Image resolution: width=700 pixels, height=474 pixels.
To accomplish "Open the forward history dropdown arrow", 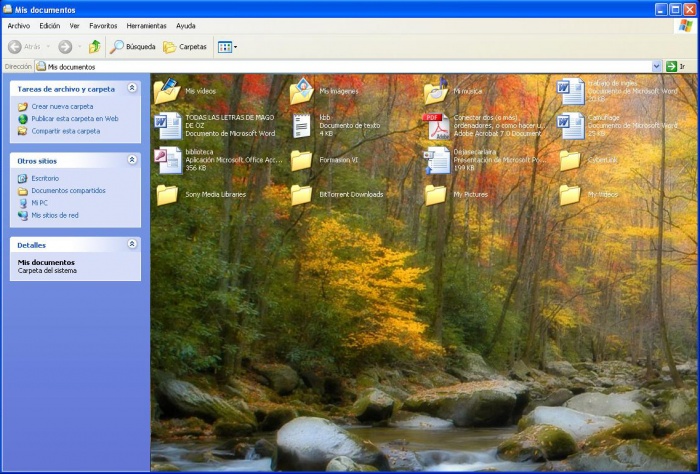I will [x=79, y=46].
